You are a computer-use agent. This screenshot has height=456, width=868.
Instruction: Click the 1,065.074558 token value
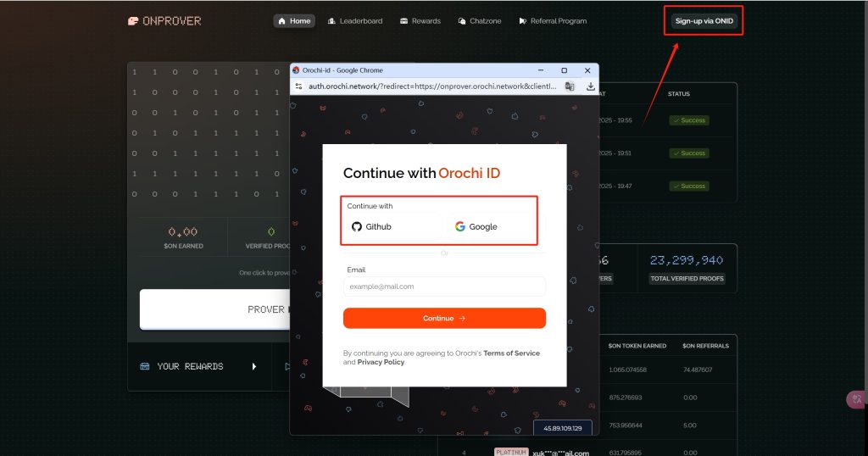click(628, 370)
